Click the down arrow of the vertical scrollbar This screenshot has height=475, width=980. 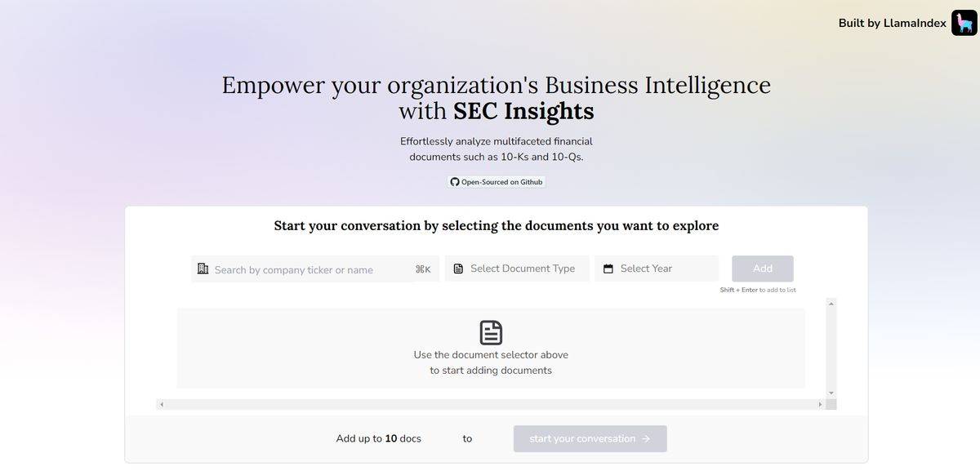[x=831, y=393]
